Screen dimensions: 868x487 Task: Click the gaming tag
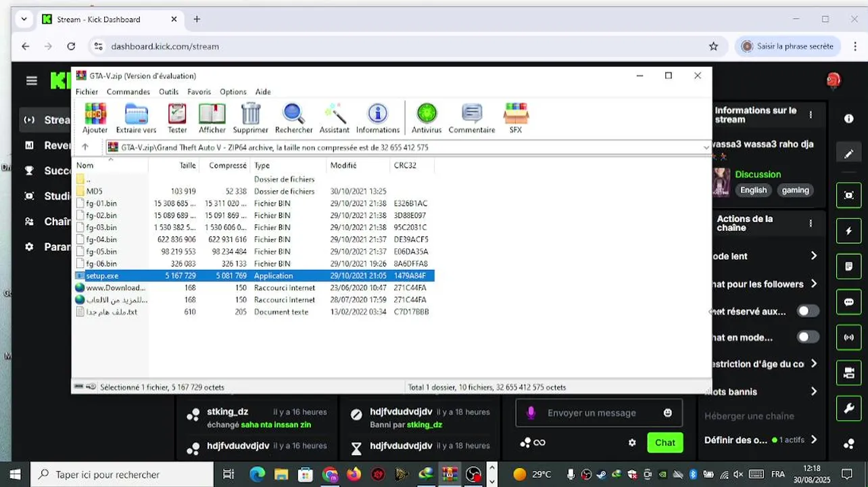[x=795, y=190]
